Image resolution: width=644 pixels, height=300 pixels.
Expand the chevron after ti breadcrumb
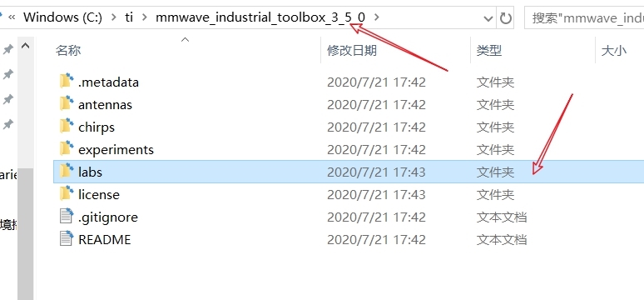click(x=144, y=17)
